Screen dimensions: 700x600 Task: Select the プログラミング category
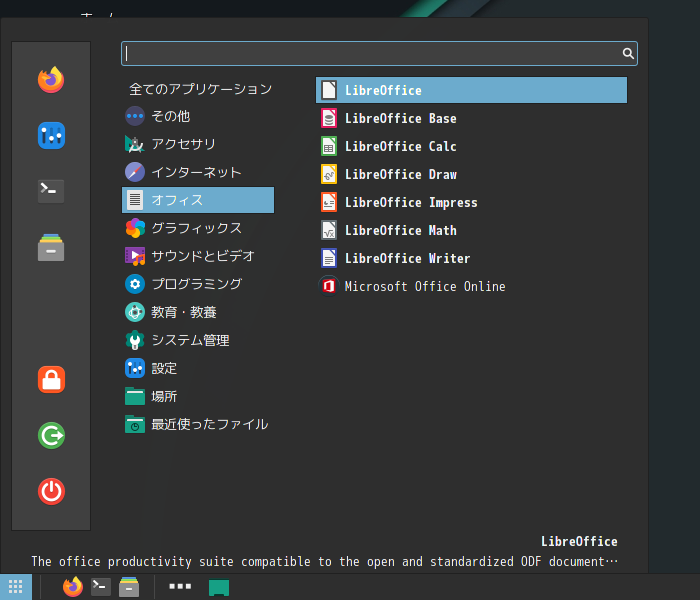pyautogui.click(x=198, y=284)
